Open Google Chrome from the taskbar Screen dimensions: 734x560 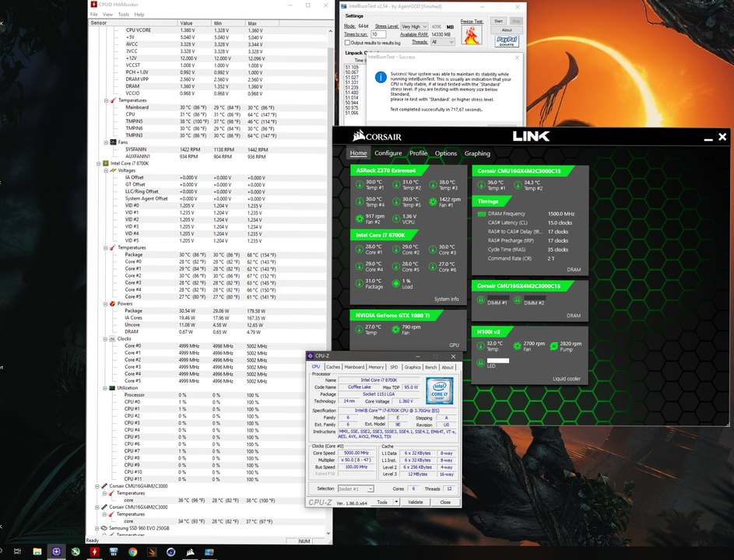coord(133,552)
